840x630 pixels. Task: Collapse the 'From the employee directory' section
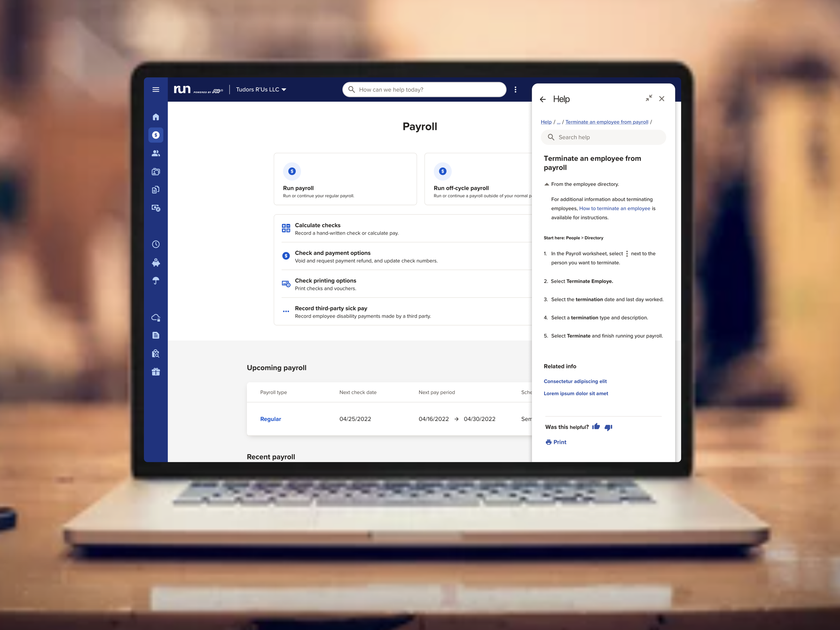pyautogui.click(x=547, y=184)
